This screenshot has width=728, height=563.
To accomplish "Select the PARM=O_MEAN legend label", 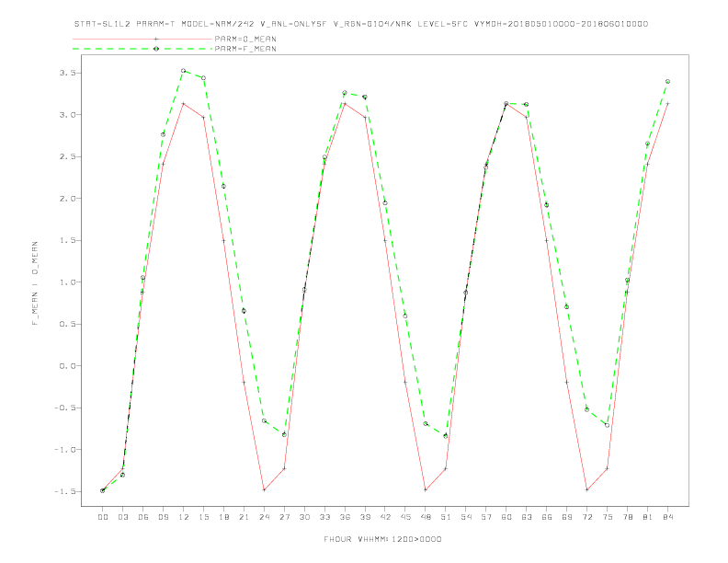I will click(x=245, y=39).
